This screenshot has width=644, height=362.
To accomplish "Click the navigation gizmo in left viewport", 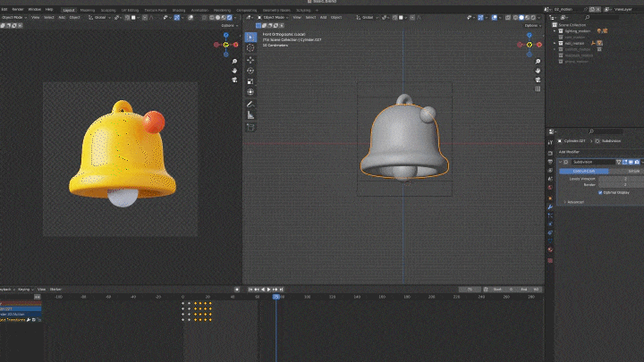I will click(226, 45).
